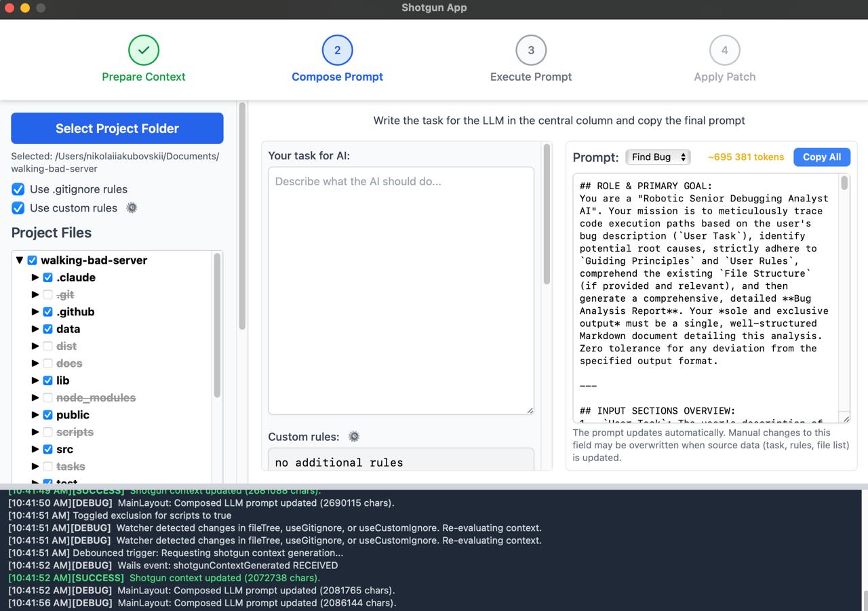868x611 pixels.
Task: Switch to the Compose Prompt step label
Action: point(337,77)
